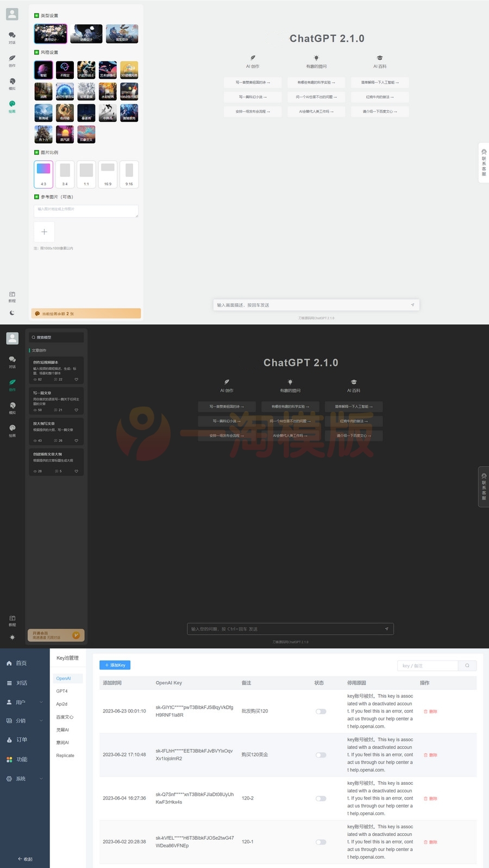Click 开通会员 membership banner
Image resolution: width=489 pixels, height=868 pixels.
[56, 635]
